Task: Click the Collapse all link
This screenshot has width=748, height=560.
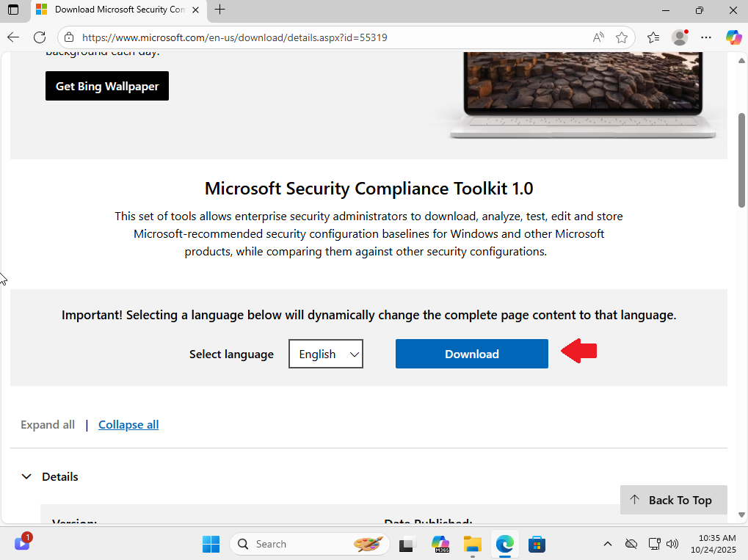Action: tap(128, 424)
